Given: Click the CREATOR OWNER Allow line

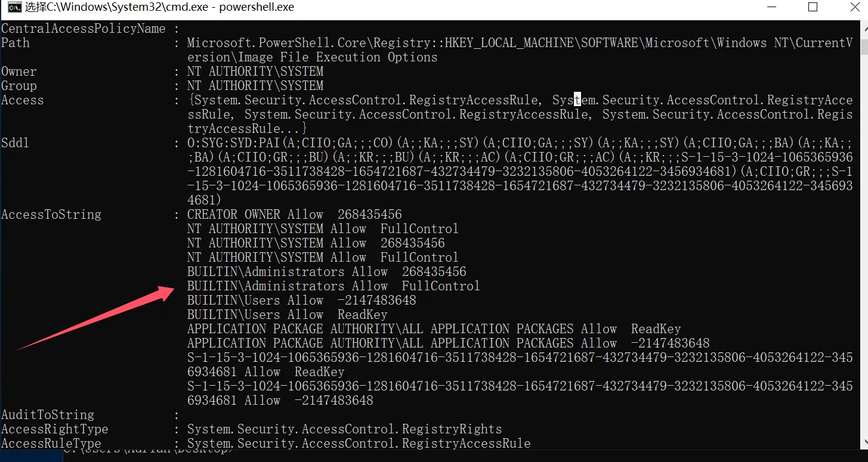Looking at the screenshot, I should (x=294, y=215).
